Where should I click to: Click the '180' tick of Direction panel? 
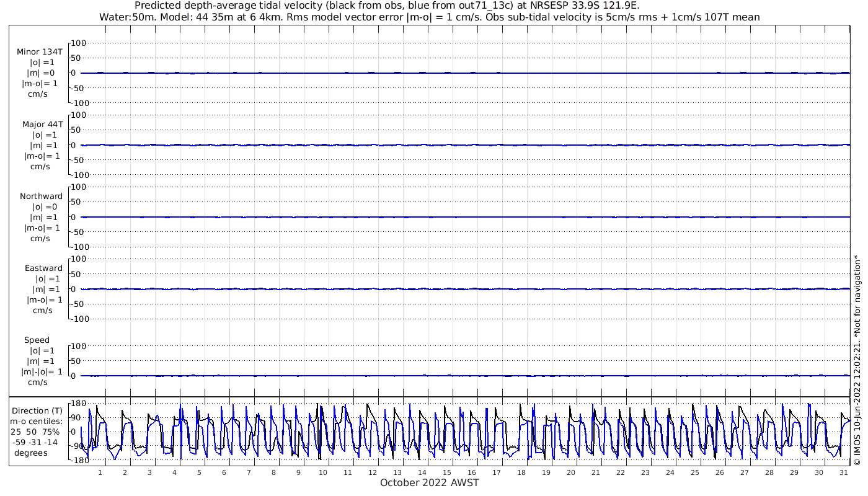pos(77,404)
